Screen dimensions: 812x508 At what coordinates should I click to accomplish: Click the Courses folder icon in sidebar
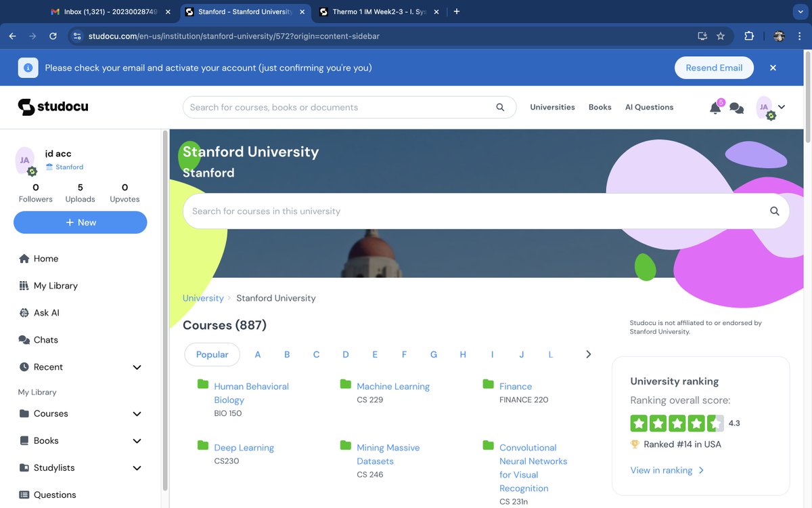(x=24, y=414)
